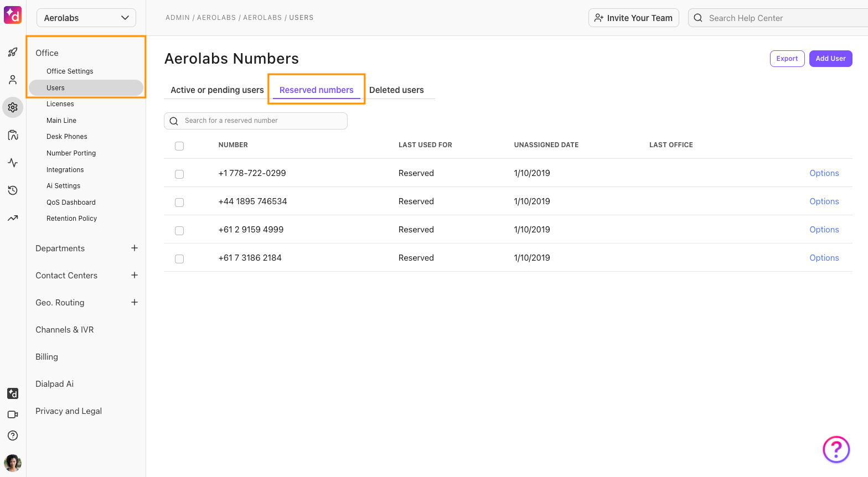Viewport: 868px width, 477px height.
Task: Open the Ai coaching sidebar icon
Action: point(13,135)
